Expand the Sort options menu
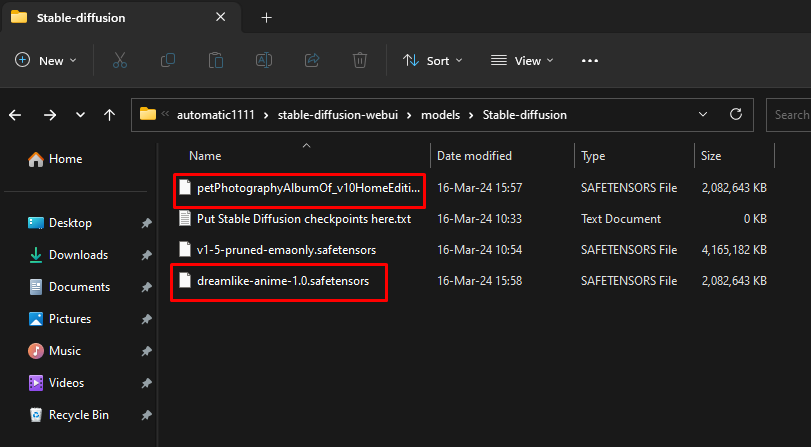 point(432,61)
